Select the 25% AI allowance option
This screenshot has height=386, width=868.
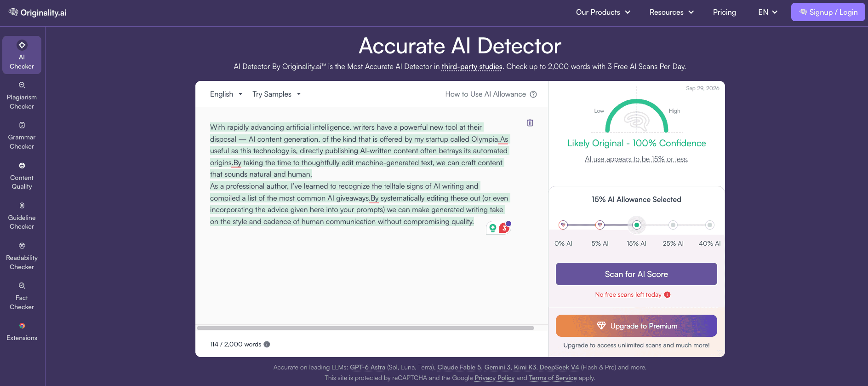point(673,225)
